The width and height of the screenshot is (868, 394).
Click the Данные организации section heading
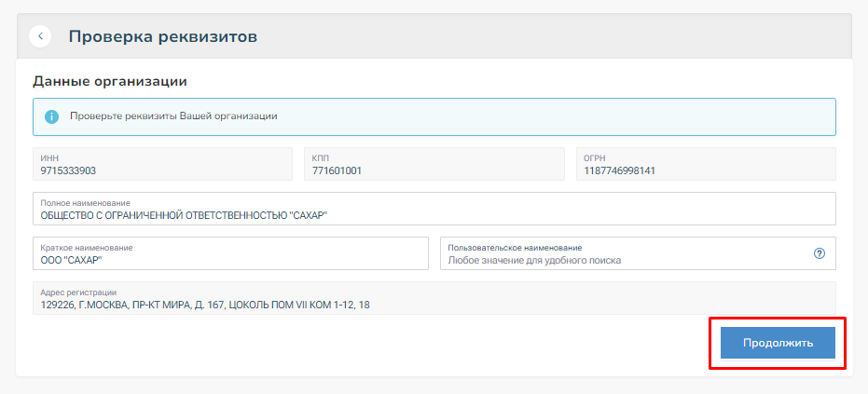[x=110, y=81]
